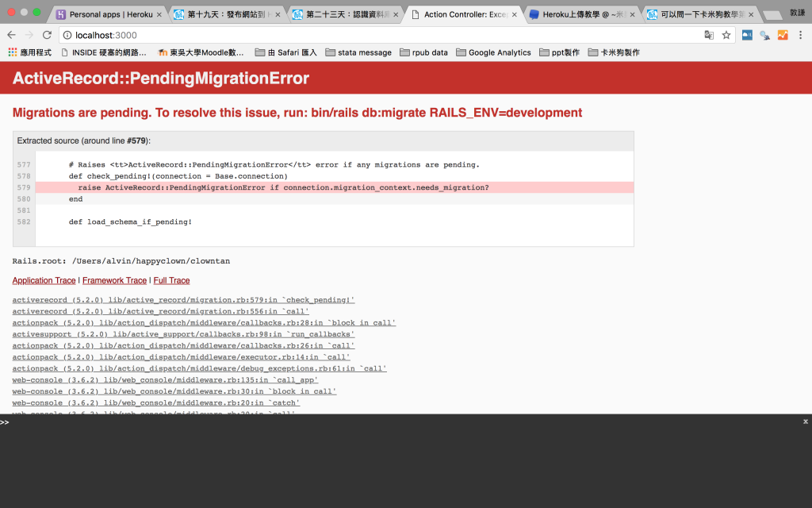View site information icon in address bar

point(67,35)
